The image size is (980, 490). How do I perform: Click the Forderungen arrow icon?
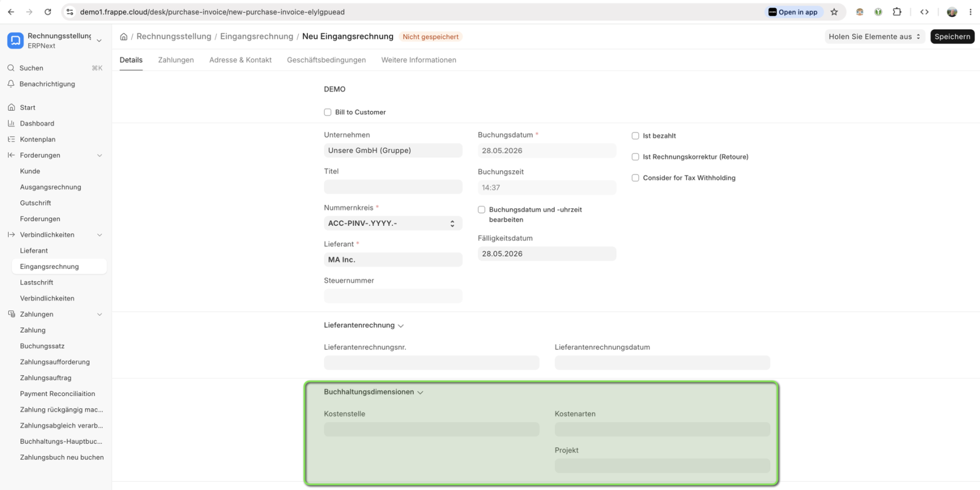(11, 155)
